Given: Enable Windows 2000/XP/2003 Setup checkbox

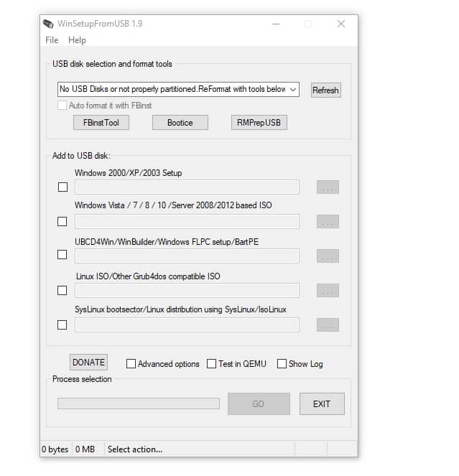Looking at the screenshot, I should coord(62,187).
